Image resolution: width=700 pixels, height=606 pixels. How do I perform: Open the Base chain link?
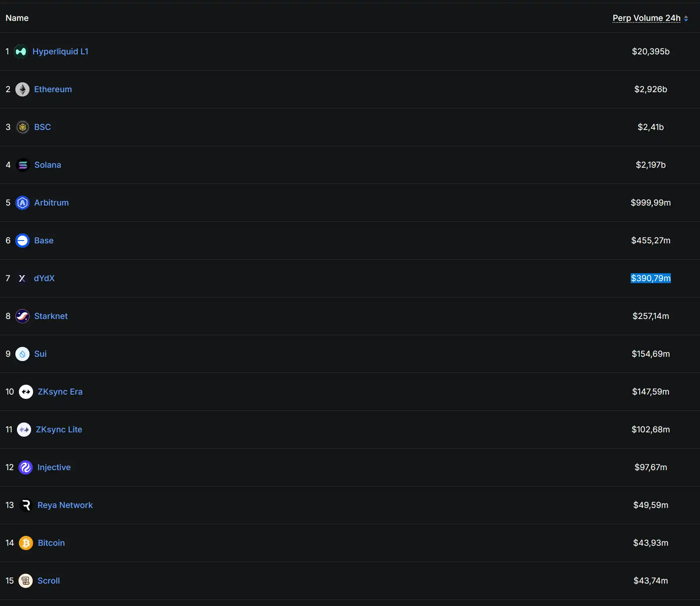(44, 241)
